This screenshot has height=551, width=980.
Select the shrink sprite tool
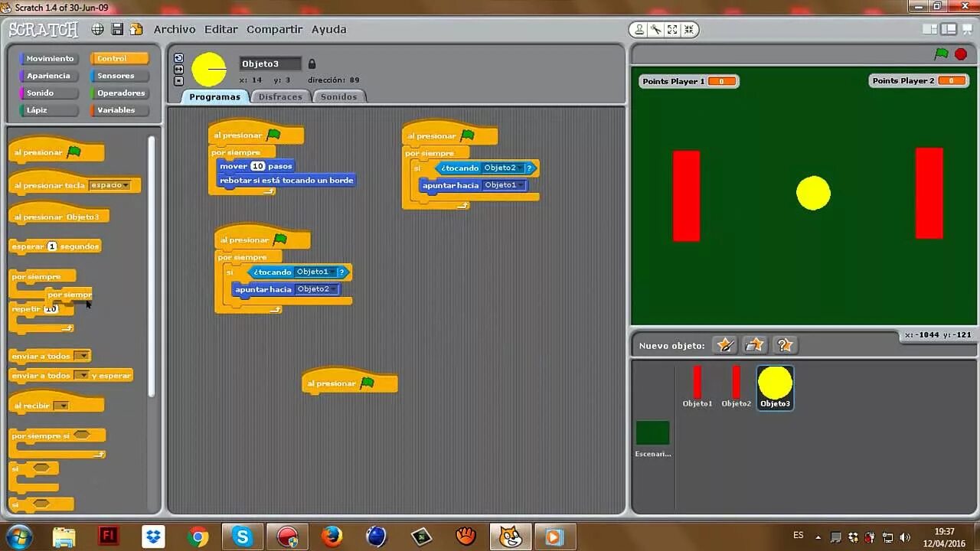pos(688,30)
